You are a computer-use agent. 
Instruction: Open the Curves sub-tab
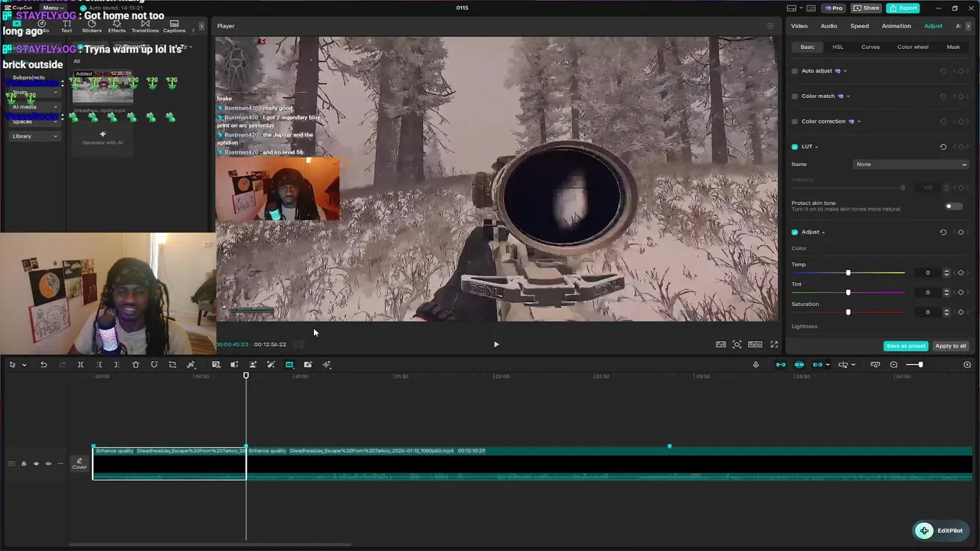[871, 47]
